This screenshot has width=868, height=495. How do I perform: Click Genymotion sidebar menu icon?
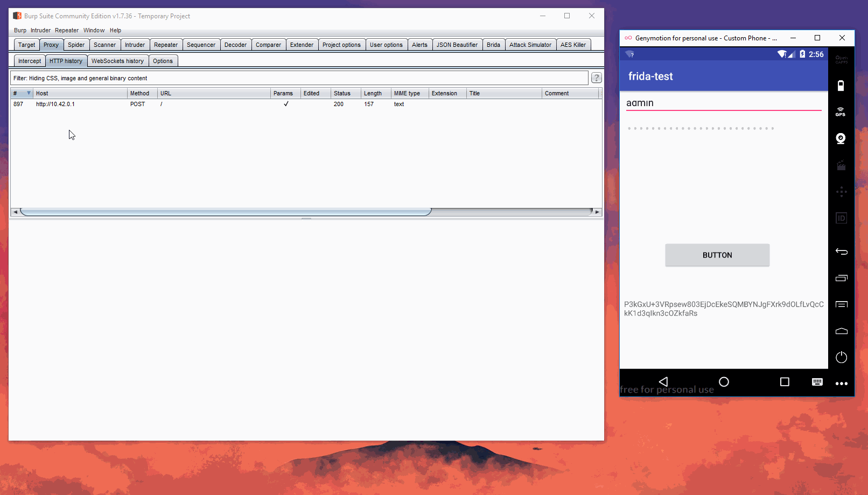[x=841, y=304]
